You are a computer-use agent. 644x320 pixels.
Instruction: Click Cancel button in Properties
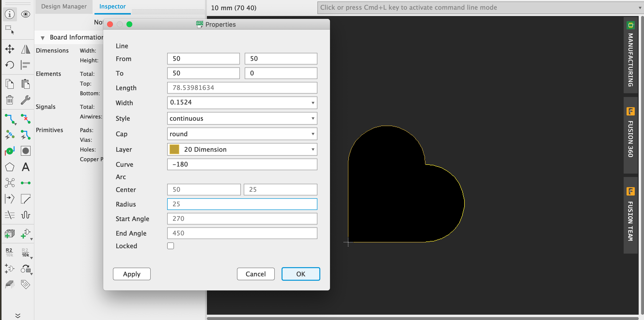(255, 274)
